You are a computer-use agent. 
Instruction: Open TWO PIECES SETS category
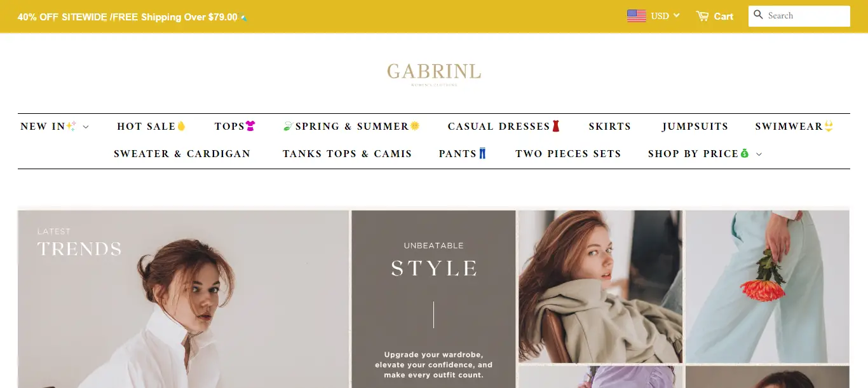point(568,153)
